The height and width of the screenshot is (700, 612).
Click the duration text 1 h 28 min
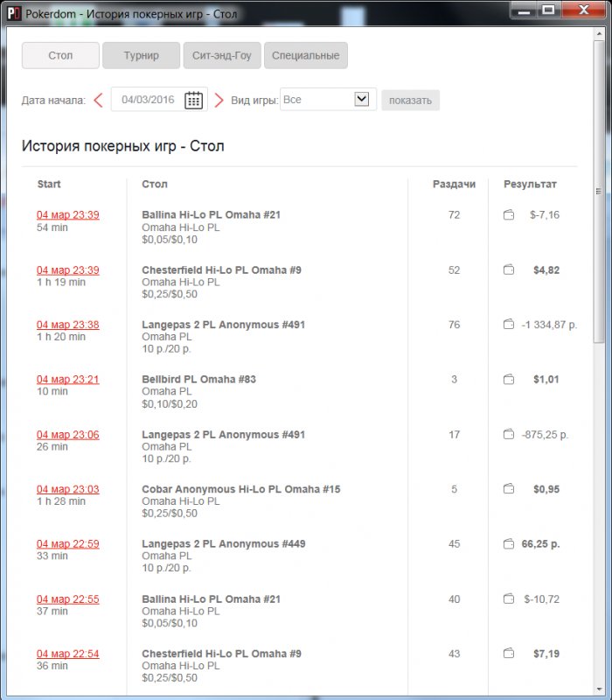coord(61,500)
